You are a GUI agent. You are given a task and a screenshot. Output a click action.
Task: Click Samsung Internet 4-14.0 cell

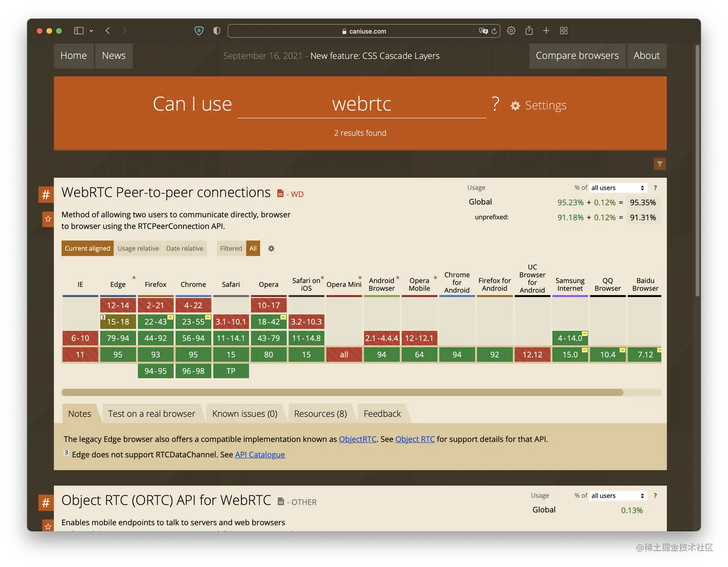pyautogui.click(x=570, y=338)
